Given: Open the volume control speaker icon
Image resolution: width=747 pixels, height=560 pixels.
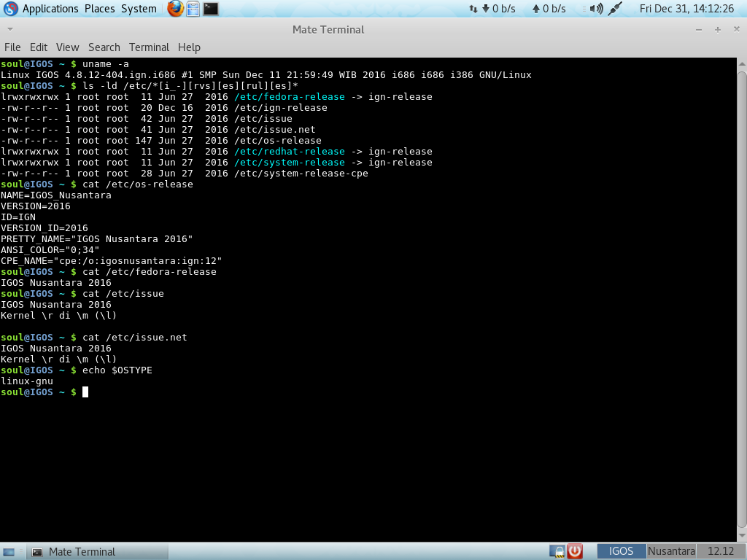Looking at the screenshot, I should tap(596, 9).
